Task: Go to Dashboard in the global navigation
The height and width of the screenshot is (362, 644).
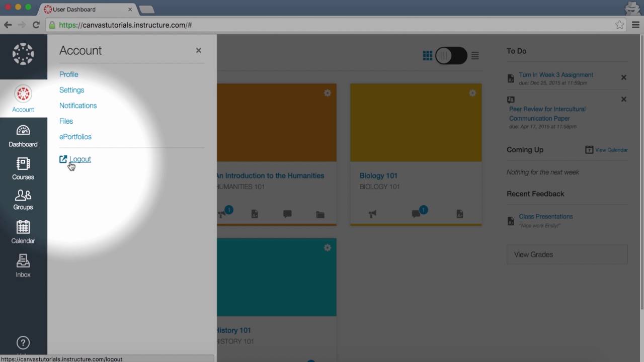Action: tap(23, 136)
